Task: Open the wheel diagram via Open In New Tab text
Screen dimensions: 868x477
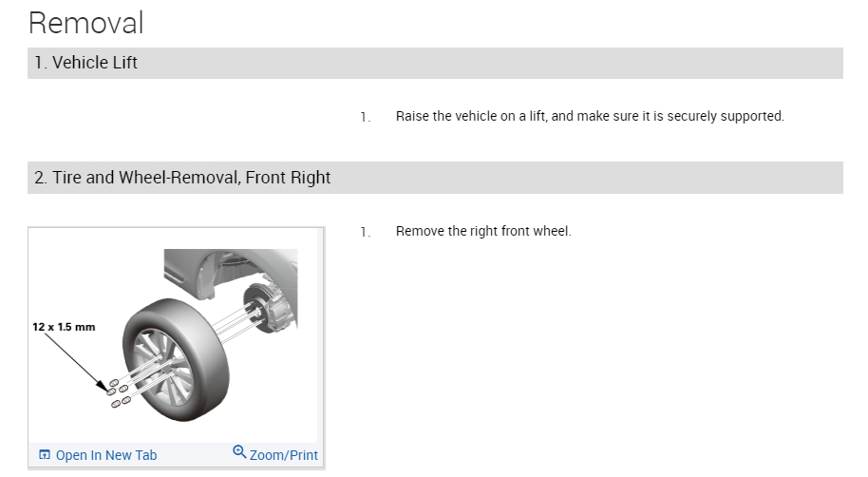Action: (x=106, y=455)
